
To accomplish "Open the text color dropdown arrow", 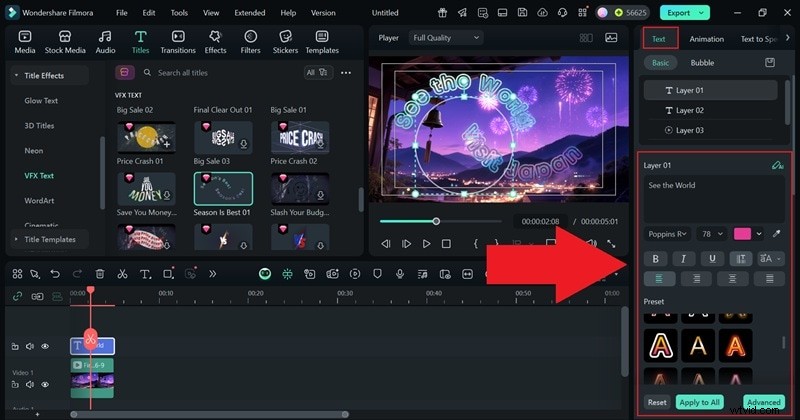I will pyautogui.click(x=759, y=234).
